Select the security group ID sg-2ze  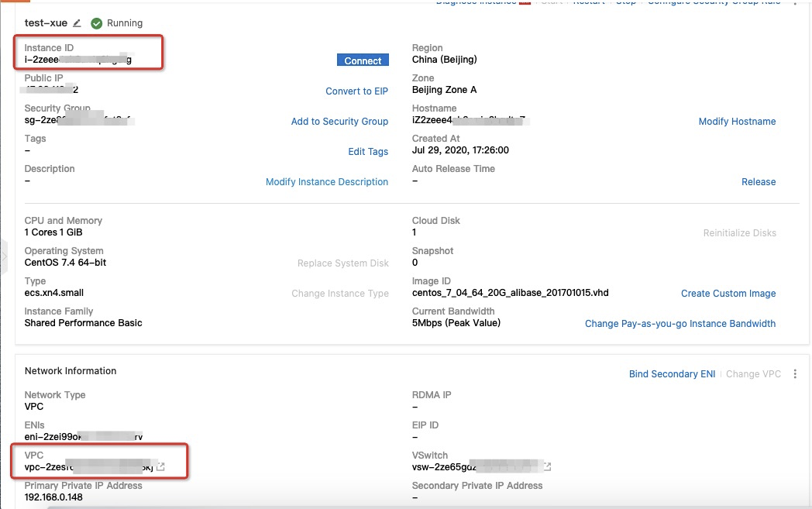(x=79, y=120)
